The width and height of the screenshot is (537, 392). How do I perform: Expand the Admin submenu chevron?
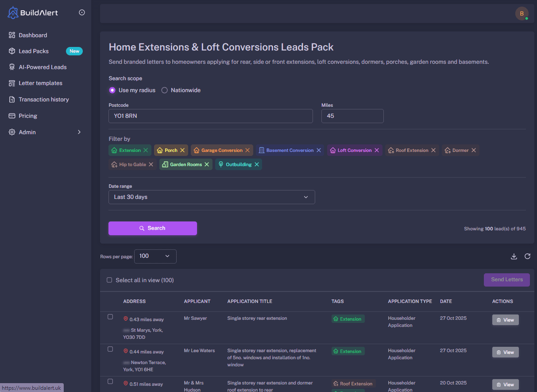(79, 132)
